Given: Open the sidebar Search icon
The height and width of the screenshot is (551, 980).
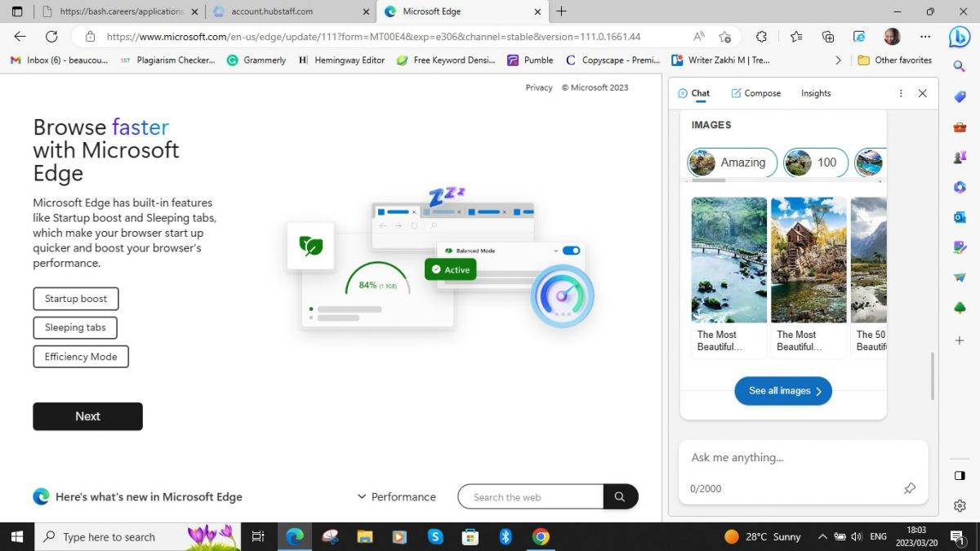Looking at the screenshot, I should (x=960, y=65).
